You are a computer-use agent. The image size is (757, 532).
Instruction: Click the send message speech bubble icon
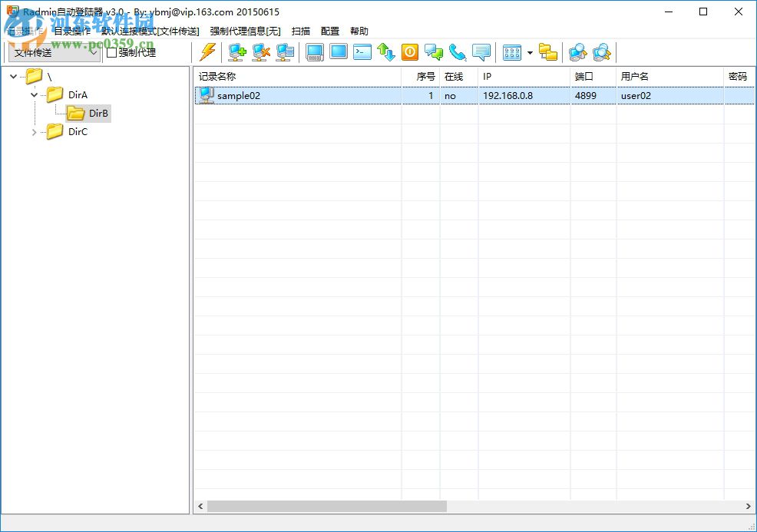click(481, 52)
